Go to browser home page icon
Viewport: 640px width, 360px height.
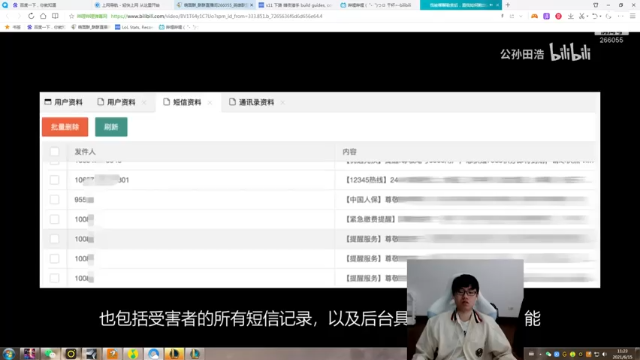[43, 16]
